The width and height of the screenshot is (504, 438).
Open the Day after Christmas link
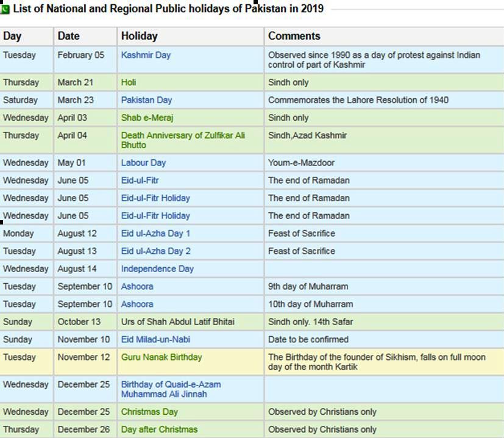pos(160,429)
